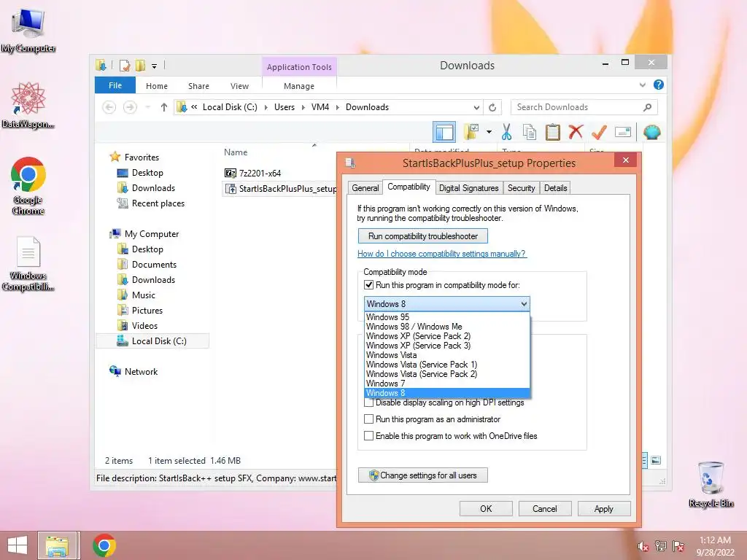Uncheck Run this program in compatibility mode
The image size is (747, 560).
pos(368,285)
